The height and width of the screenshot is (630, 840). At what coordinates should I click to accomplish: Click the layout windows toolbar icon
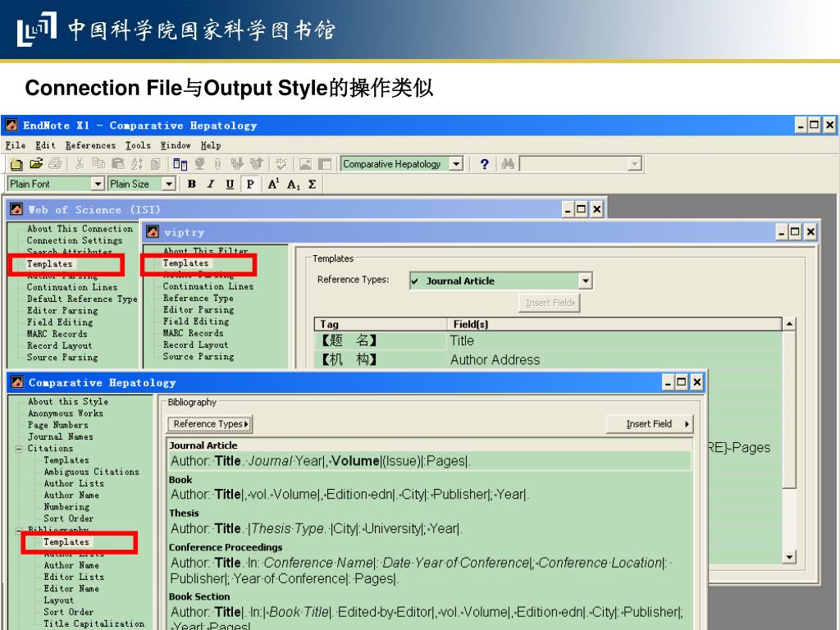point(180,163)
